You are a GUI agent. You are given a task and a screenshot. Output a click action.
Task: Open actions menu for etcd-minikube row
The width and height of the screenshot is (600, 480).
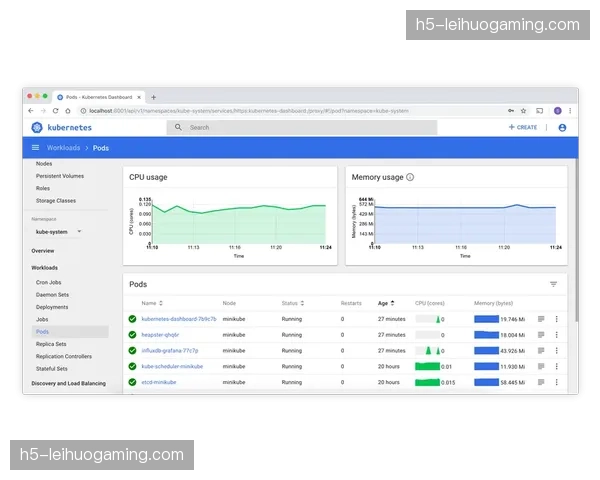pos(557,382)
